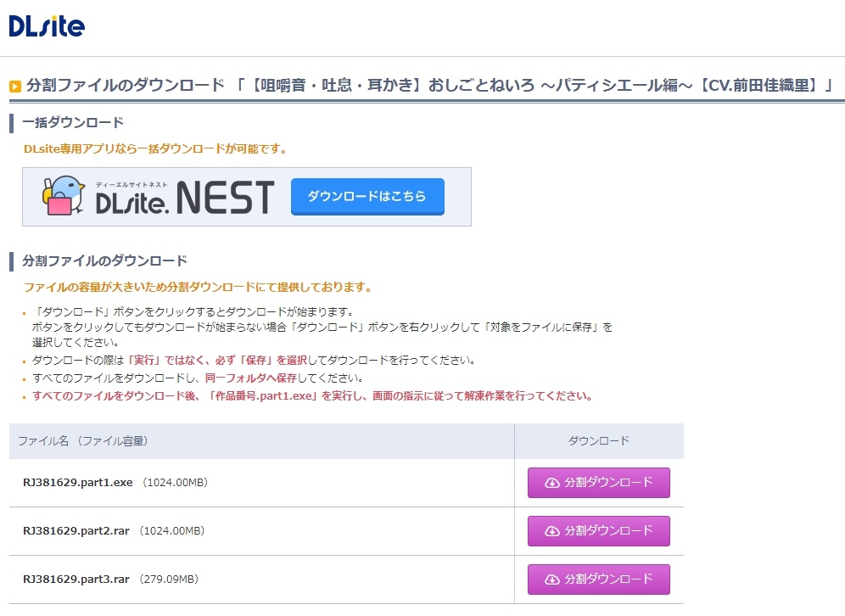Click the 一括ダウンロード section heading
Screen dimensions: 845x616
[x=73, y=123]
